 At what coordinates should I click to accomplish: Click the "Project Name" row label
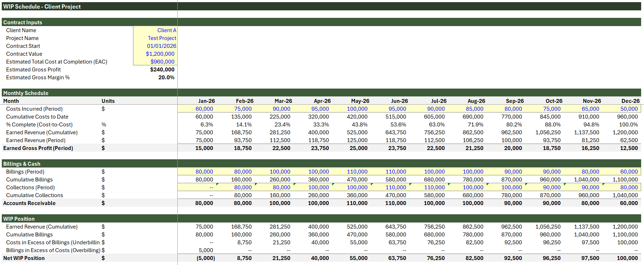(x=22, y=38)
